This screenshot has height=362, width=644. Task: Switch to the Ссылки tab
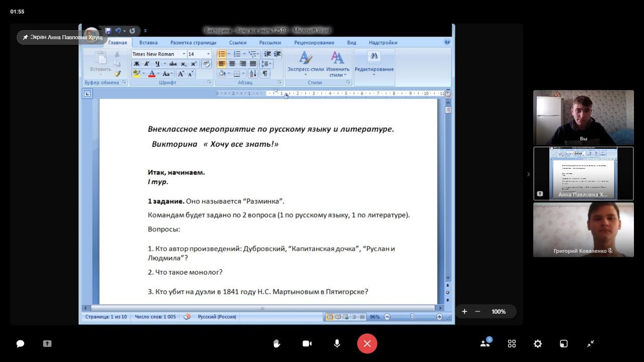pyautogui.click(x=238, y=43)
